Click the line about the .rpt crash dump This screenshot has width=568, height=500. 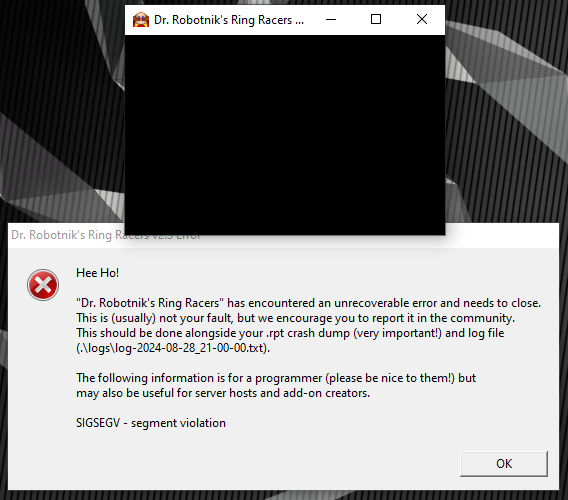tap(290, 333)
